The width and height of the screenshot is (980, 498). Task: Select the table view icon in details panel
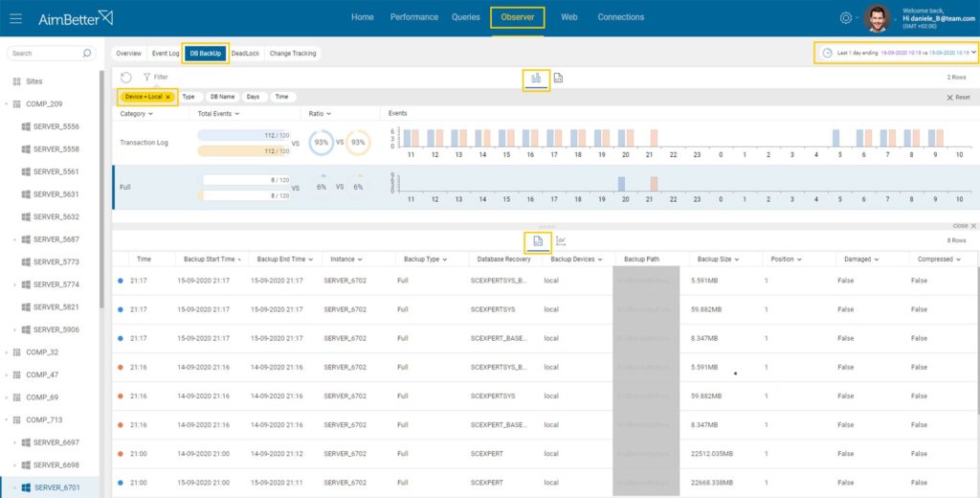click(x=538, y=241)
